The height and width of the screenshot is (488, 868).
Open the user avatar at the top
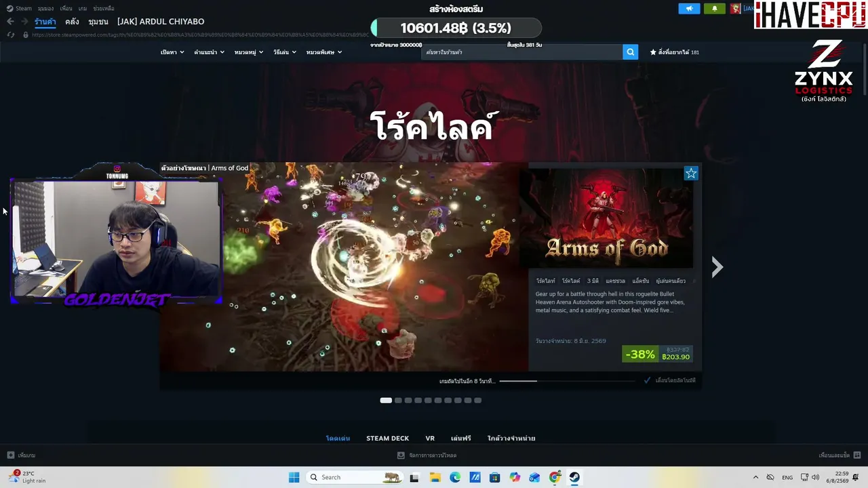coord(735,9)
